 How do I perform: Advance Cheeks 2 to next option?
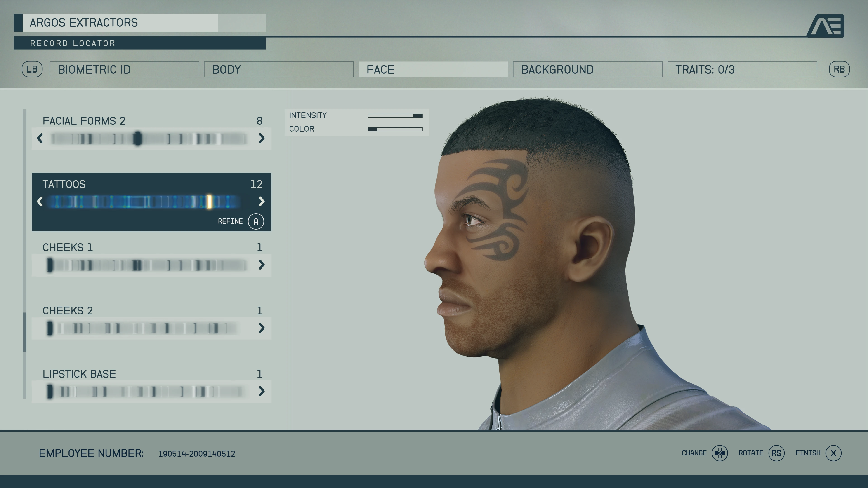pyautogui.click(x=262, y=328)
